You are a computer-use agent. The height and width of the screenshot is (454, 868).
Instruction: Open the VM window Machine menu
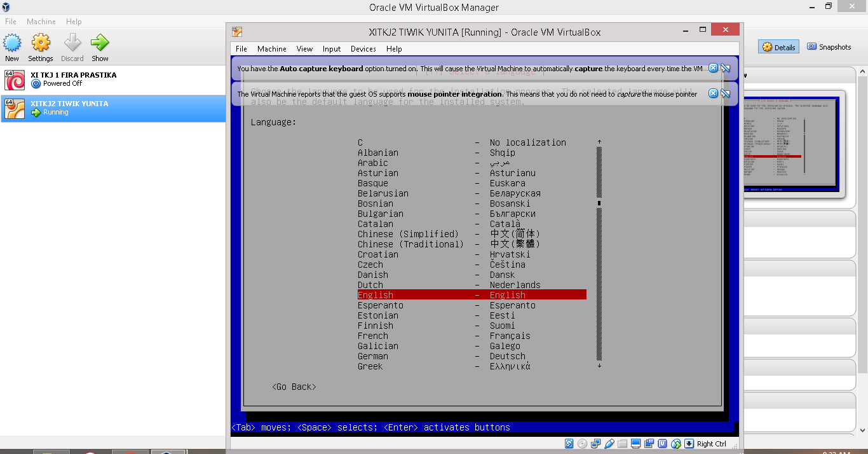click(272, 49)
